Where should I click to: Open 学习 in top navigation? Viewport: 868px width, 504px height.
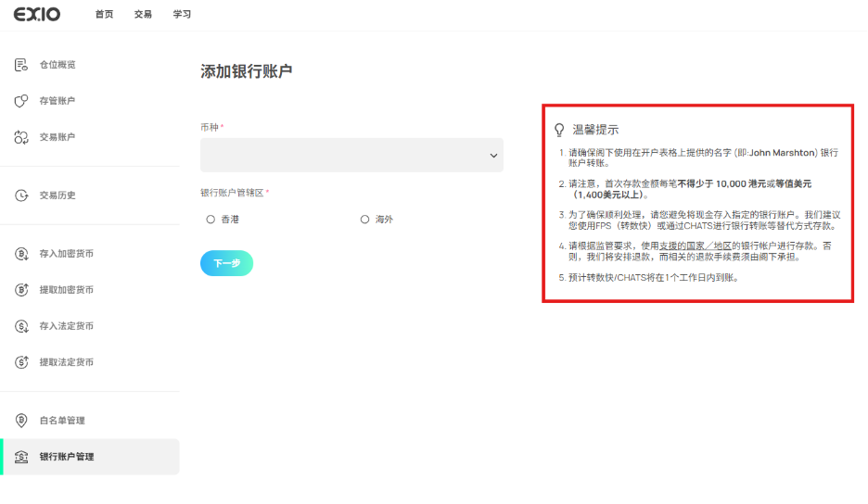pos(182,15)
